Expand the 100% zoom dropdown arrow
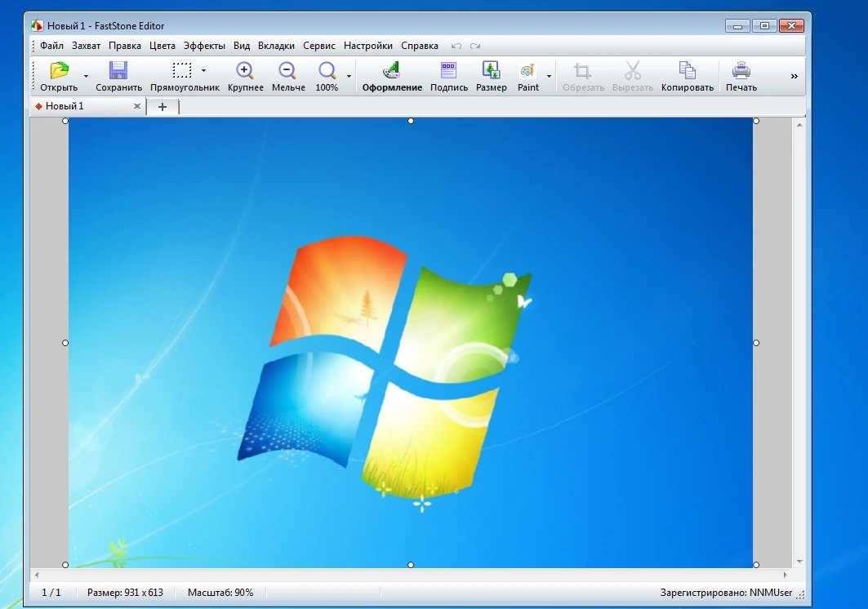The height and width of the screenshot is (609, 868). coord(349,76)
